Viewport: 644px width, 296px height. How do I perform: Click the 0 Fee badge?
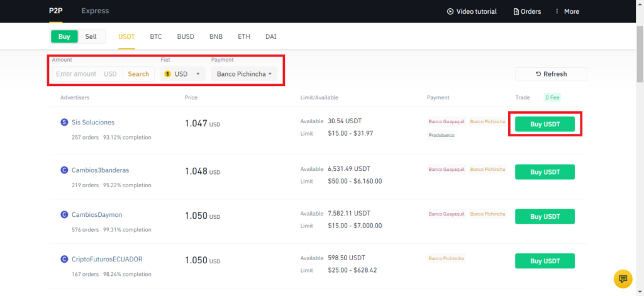552,97
